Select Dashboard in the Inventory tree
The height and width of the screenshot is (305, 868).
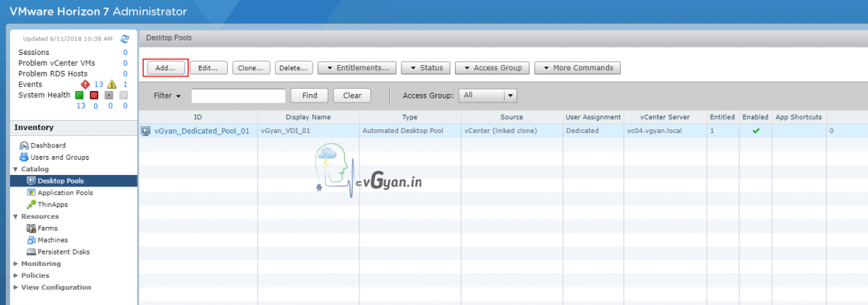pos(48,145)
